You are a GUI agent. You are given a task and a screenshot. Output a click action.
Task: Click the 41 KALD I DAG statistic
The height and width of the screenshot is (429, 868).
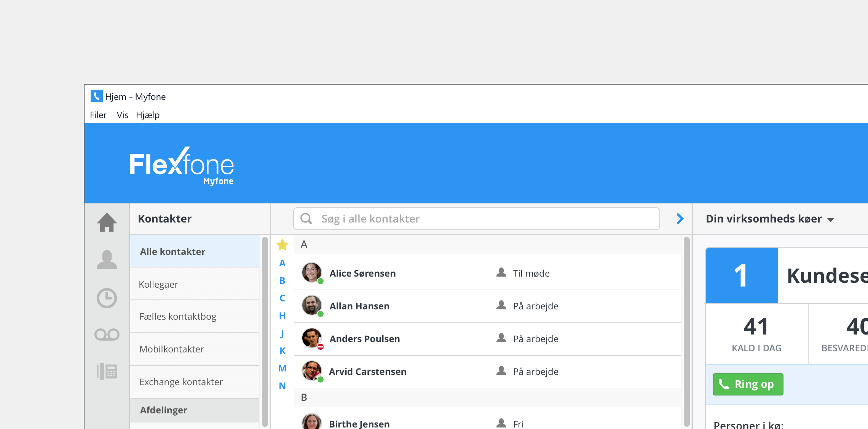pyautogui.click(x=756, y=334)
